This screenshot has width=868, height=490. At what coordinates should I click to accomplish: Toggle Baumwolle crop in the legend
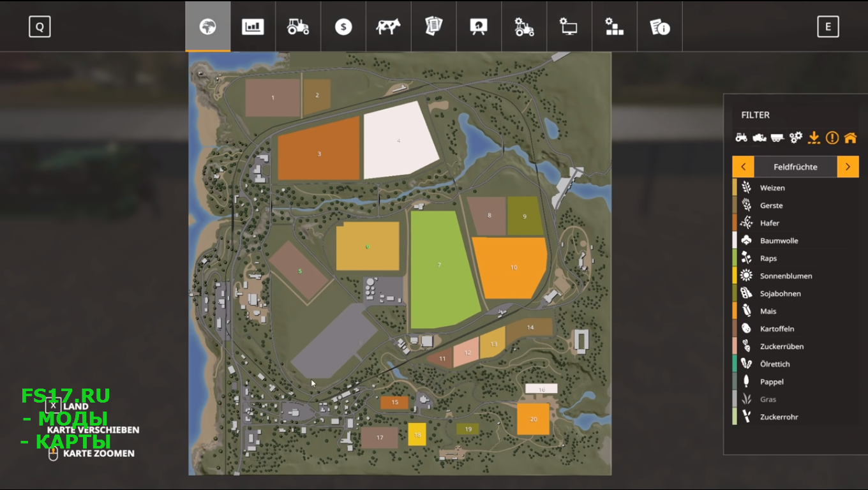[x=795, y=241]
